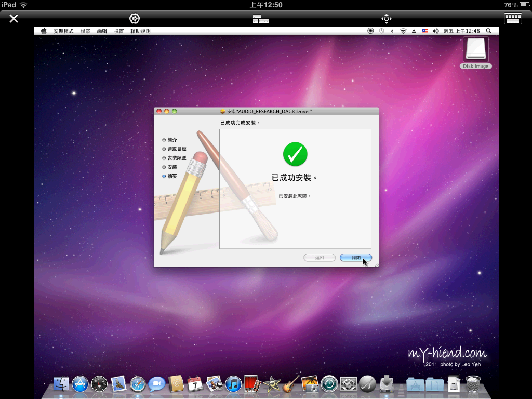This screenshot has height=399, width=532.
Task: Select the 安裝類型 step in installer sidebar
Action: [174, 158]
